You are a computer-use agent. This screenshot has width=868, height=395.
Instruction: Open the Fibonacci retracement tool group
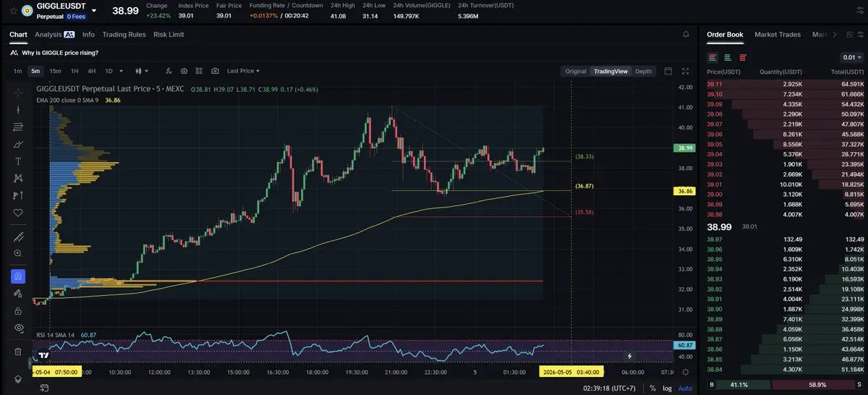pyautogui.click(x=19, y=127)
